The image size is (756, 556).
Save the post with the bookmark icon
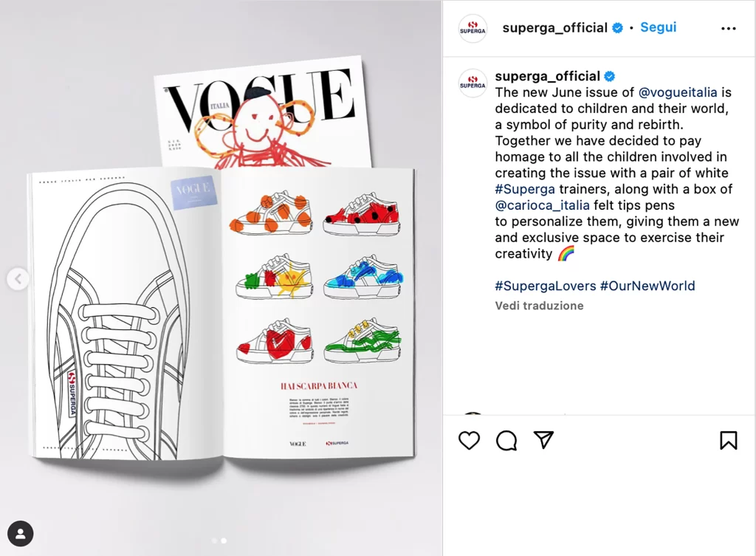tap(729, 440)
